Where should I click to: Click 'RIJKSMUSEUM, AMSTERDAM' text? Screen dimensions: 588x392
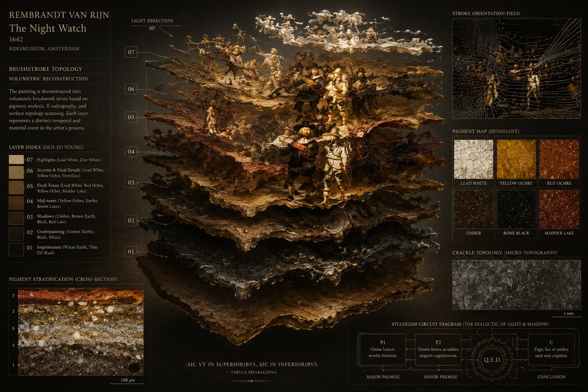[44, 49]
